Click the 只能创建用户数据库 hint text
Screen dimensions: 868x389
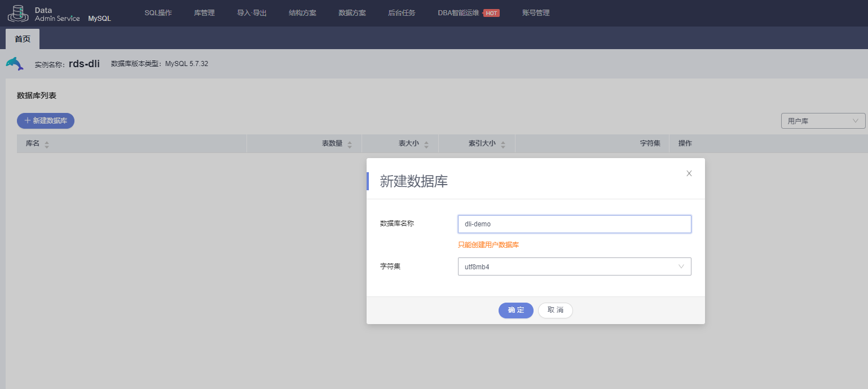click(x=488, y=245)
